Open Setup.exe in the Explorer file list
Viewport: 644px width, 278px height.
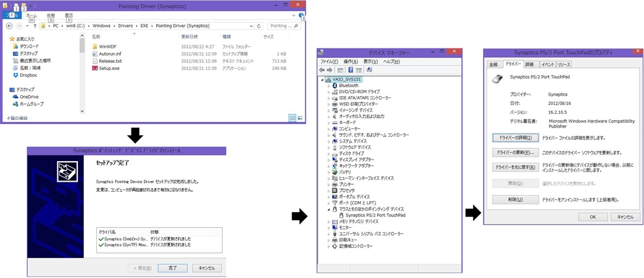click(x=109, y=68)
